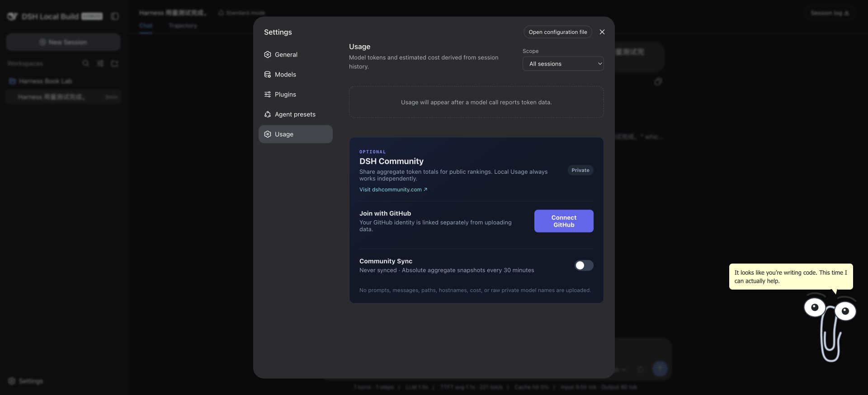Start a New Session in the sidebar
Screen dimensions: 868x395
pyautogui.click(x=63, y=42)
